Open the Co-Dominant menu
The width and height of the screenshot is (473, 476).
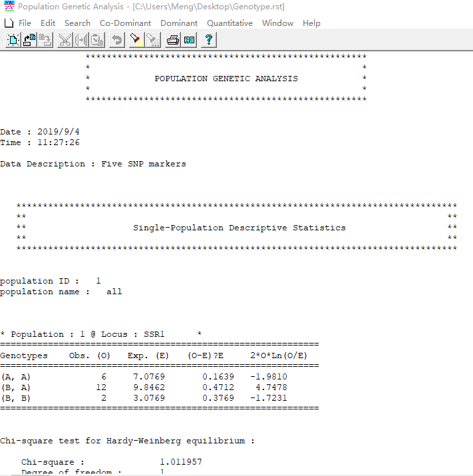[x=125, y=23]
